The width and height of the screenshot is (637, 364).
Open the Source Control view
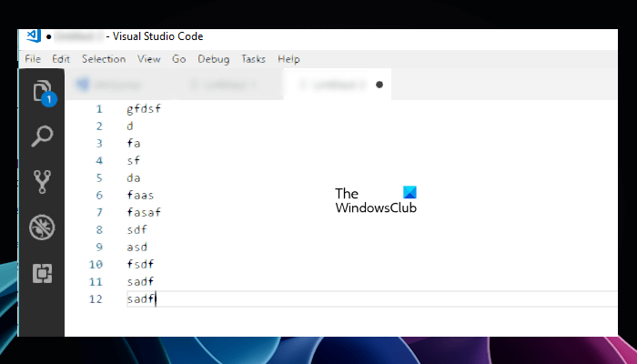[x=42, y=182]
